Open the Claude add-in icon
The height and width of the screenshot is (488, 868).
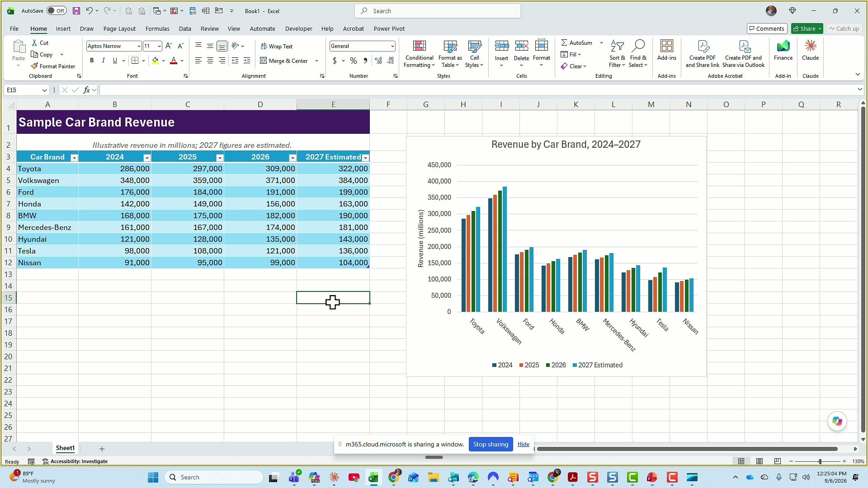tap(810, 46)
